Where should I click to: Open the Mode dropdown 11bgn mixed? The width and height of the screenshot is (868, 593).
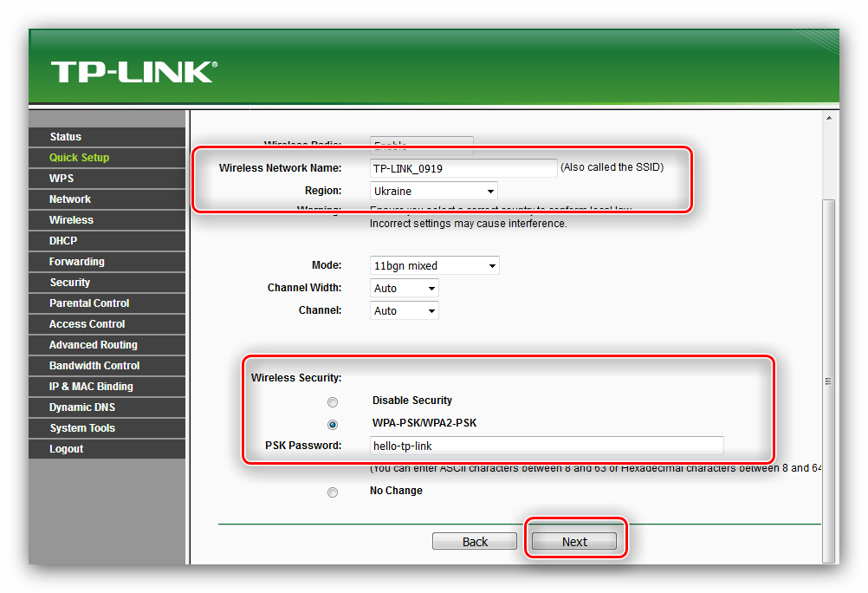(435, 265)
